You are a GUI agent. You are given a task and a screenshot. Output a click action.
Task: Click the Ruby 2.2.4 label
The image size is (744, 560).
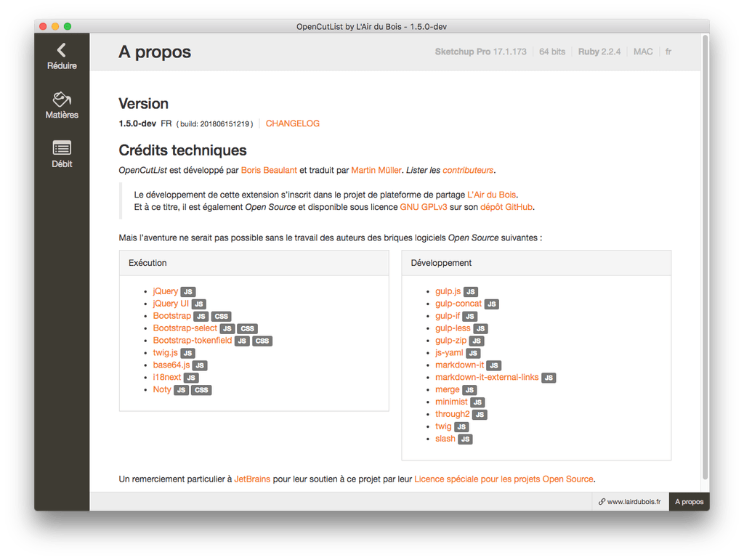(x=599, y=52)
